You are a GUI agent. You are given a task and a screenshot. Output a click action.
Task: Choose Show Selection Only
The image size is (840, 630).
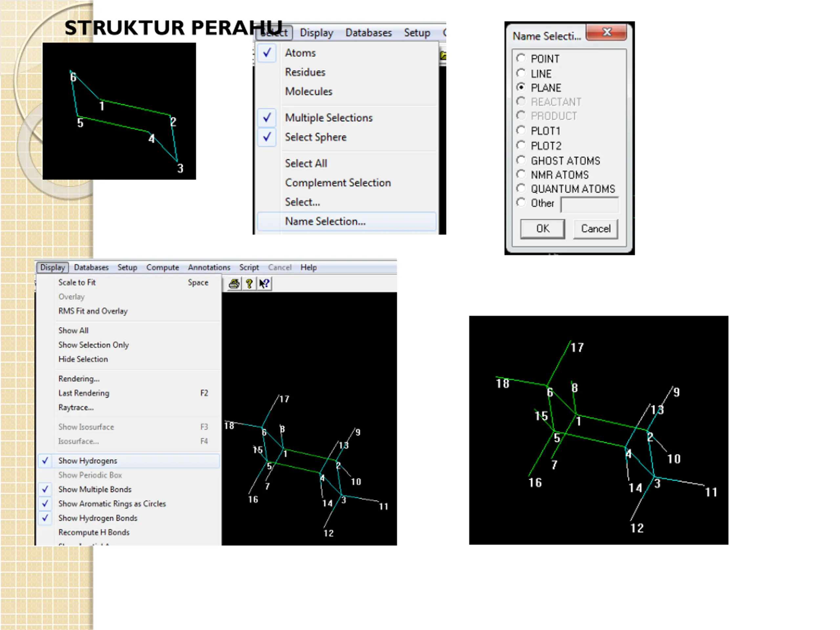128,345
